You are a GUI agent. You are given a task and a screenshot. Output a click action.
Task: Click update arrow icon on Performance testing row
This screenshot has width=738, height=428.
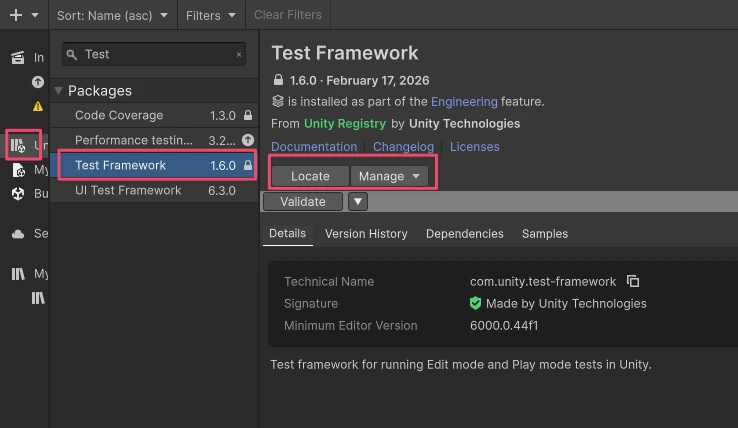coord(248,140)
